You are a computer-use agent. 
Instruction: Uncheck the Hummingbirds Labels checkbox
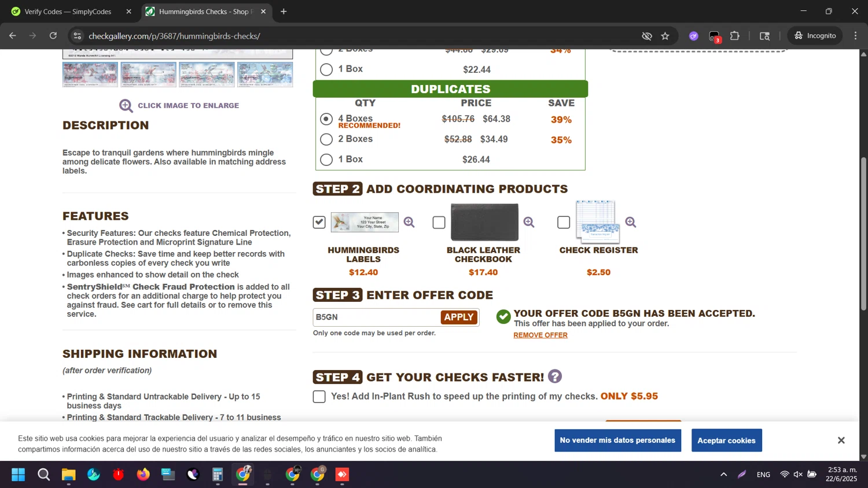pos(319,222)
